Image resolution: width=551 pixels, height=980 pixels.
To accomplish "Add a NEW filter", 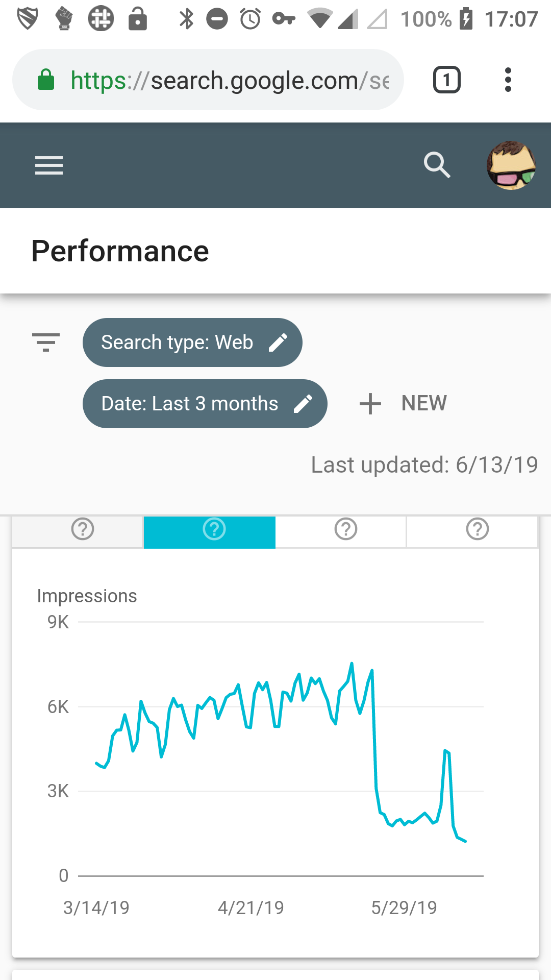I will tap(403, 403).
